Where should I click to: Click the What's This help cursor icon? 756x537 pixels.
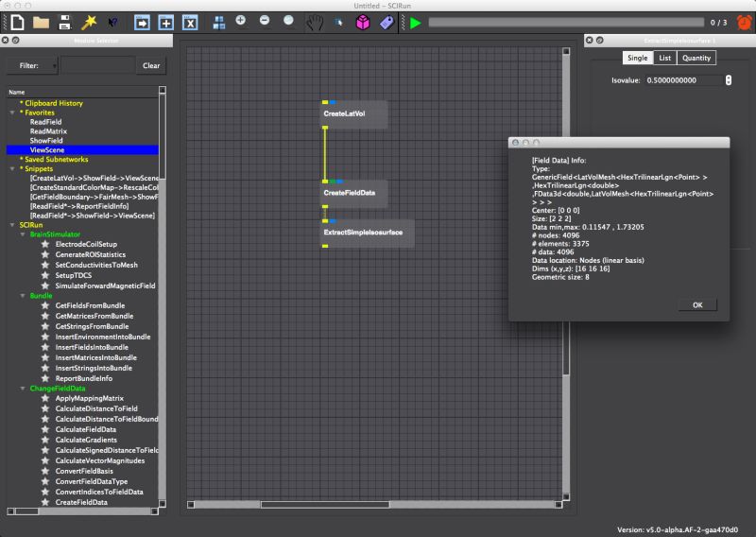[112, 22]
